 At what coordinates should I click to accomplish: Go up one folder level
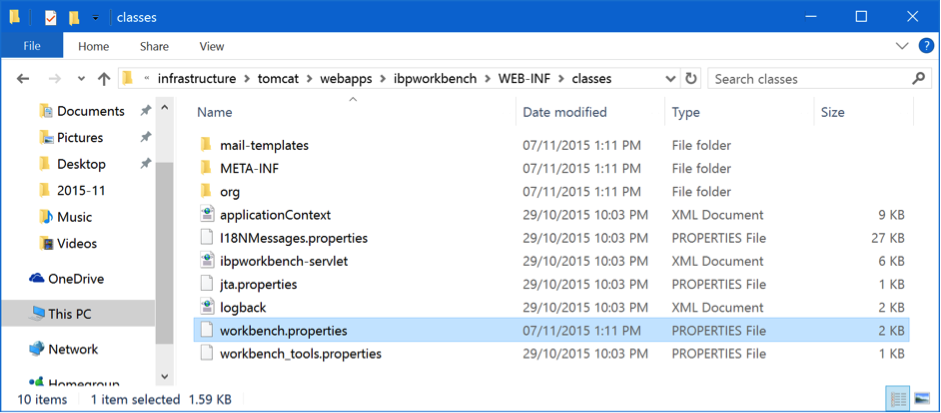click(x=104, y=79)
